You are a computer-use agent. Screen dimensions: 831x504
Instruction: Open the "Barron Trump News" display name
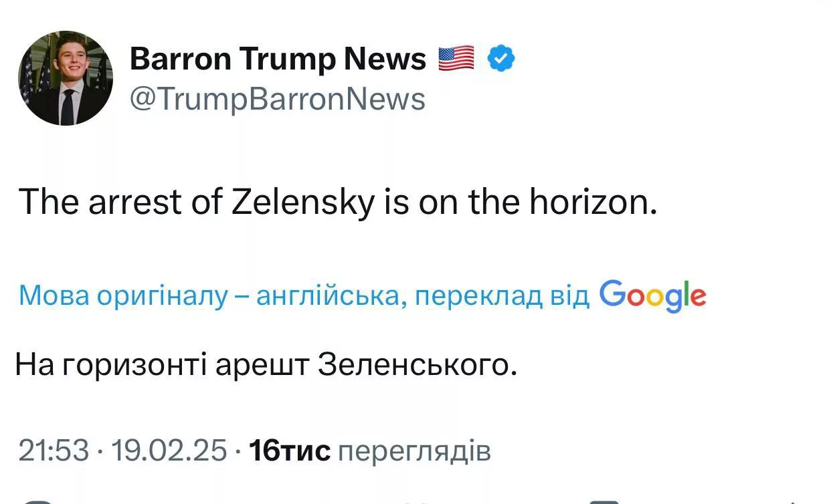coord(278,59)
